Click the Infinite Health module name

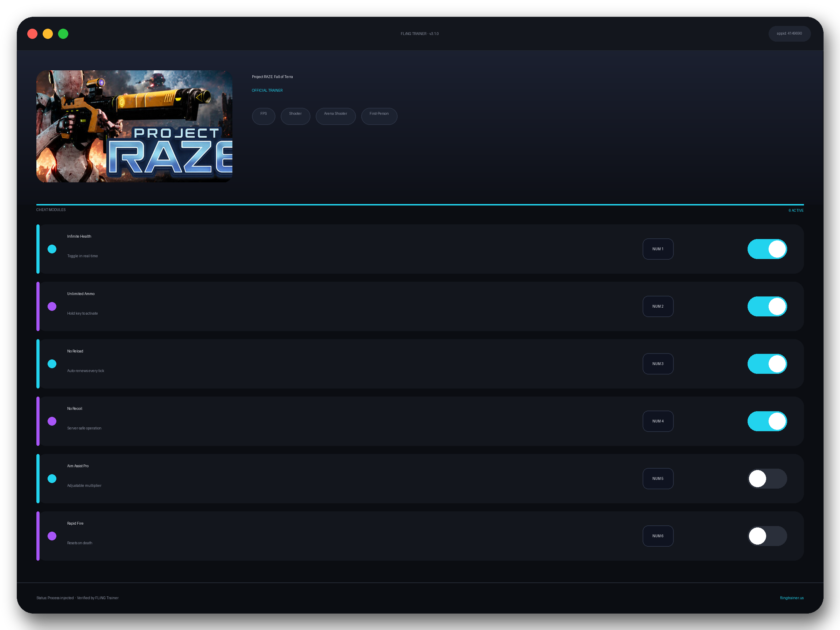79,236
